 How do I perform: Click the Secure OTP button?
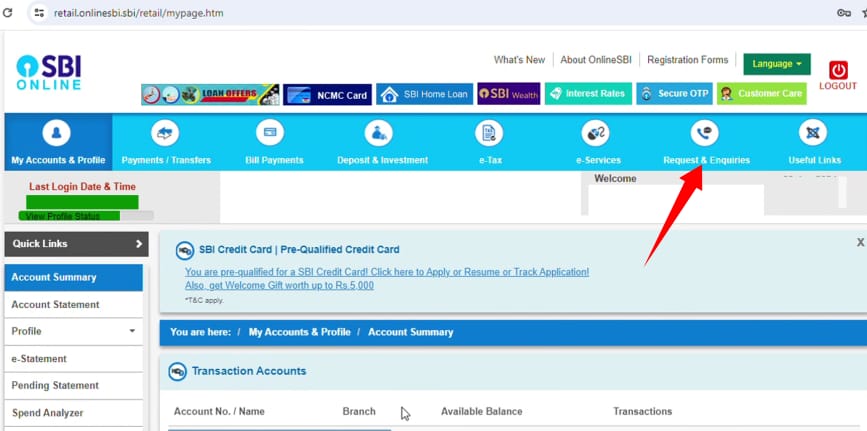point(675,94)
